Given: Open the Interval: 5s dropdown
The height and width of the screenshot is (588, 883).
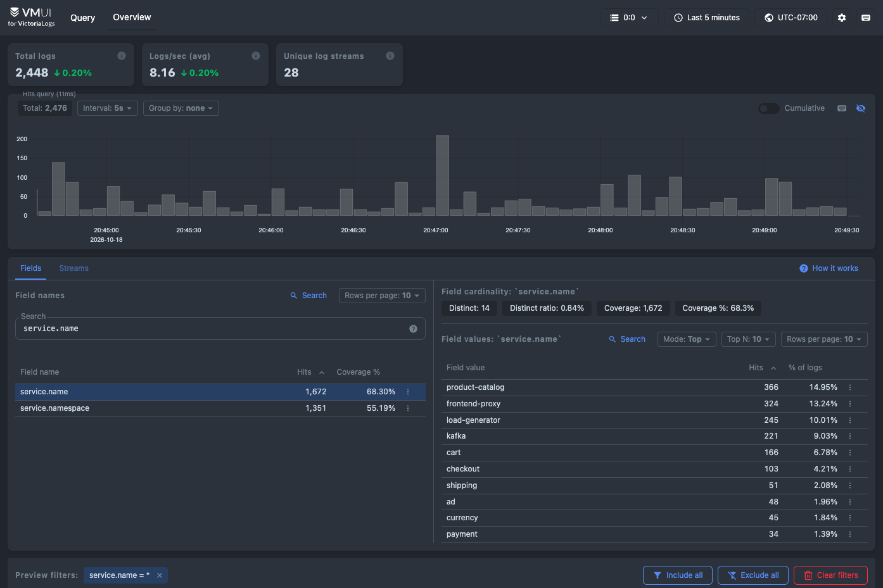Looking at the screenshot, I should tap(108, 108).
